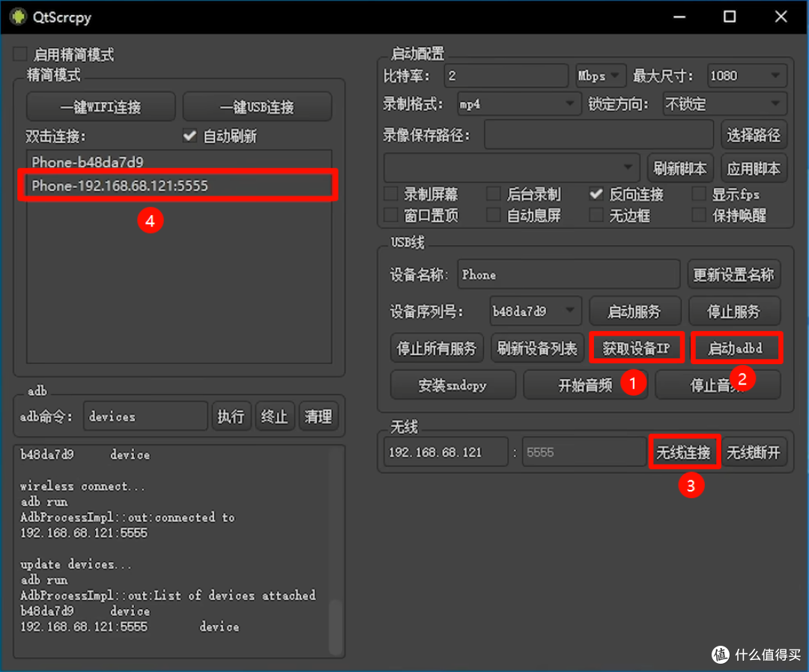Check the 录制屏幕 option
This screenshot has width=809, height=672.
(391, 194)
